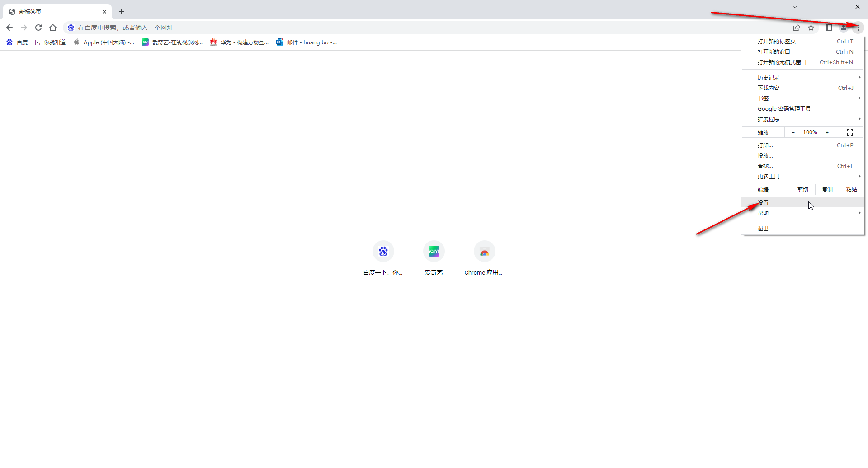Click the three-dot Chrome menu button
The width and height of the screenshot is (868, 468).
pyautogui.click(x=858, y=28)
